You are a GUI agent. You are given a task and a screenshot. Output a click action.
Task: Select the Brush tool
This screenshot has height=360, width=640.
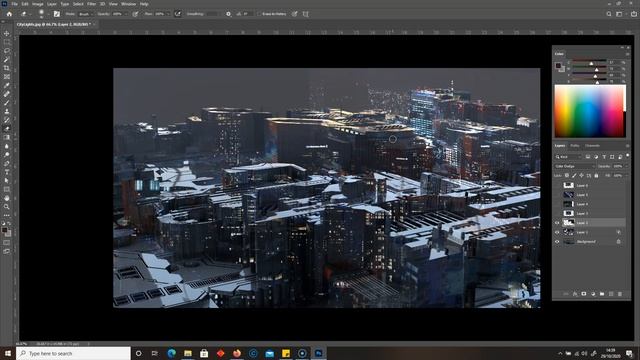pyautogui.click(x=7, y=103)
